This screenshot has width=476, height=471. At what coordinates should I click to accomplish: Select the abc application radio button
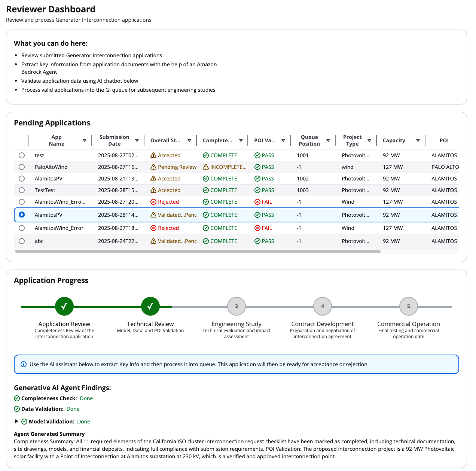(x=22, y=241)
